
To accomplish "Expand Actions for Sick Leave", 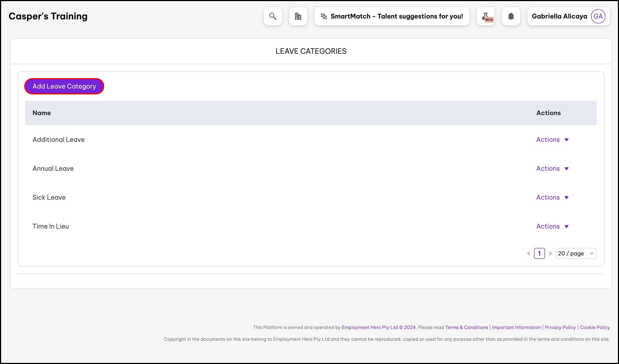I will (552, 198).
